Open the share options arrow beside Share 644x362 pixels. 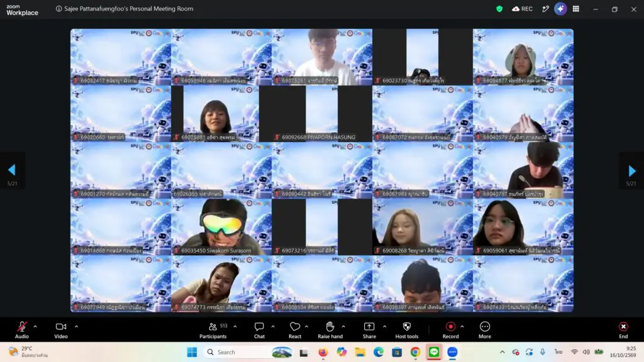coord(384,327)
